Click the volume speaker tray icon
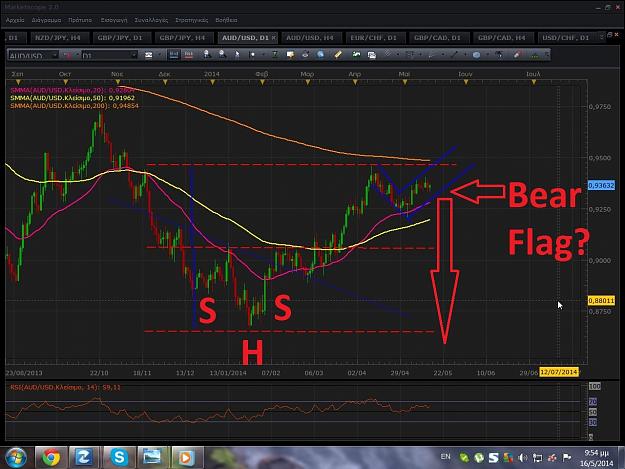This screenshot has width=625, height=469. click(x=523, y=458)
